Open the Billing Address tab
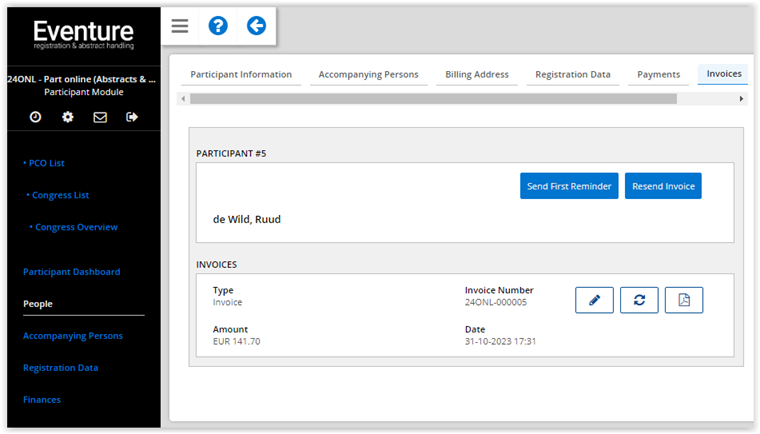The width and height of the screenshot is (760, 434). click(x=477, y=75)
